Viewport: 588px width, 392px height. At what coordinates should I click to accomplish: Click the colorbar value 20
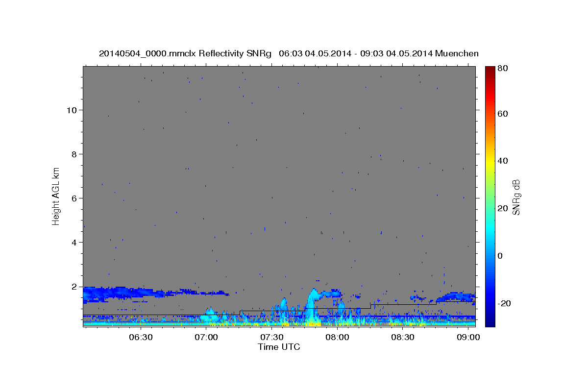503,208
